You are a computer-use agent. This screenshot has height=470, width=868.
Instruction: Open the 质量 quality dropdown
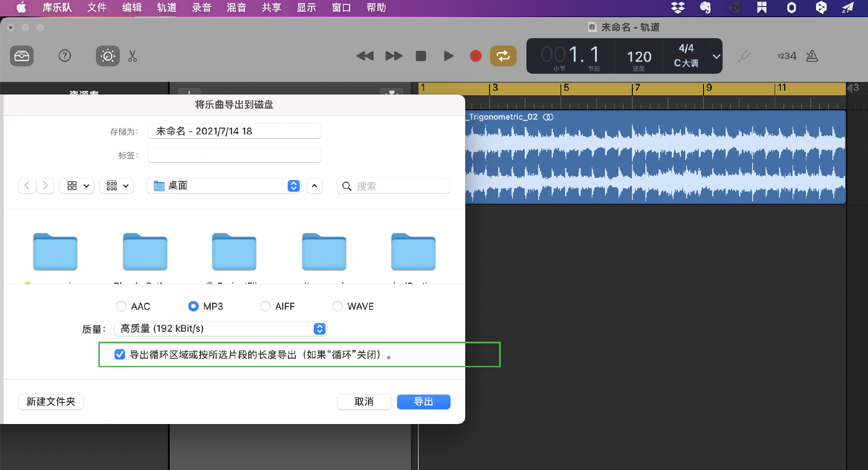220,329
